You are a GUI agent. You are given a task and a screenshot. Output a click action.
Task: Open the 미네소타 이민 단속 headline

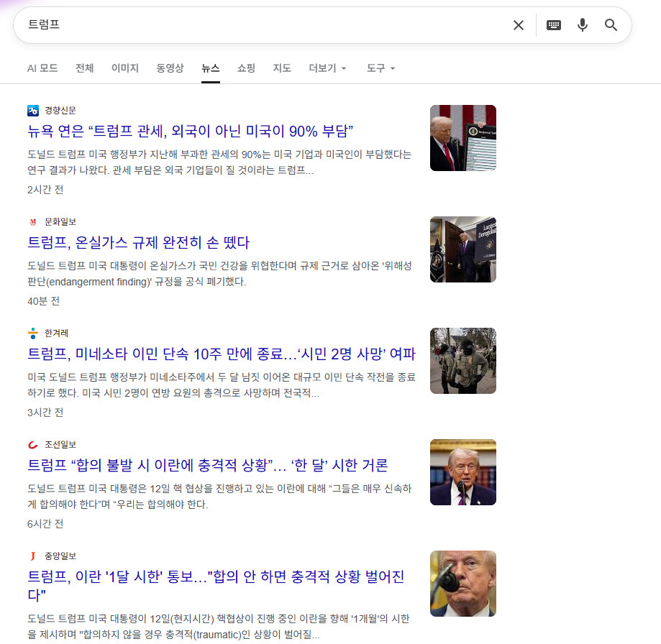[x=222, y=354]
